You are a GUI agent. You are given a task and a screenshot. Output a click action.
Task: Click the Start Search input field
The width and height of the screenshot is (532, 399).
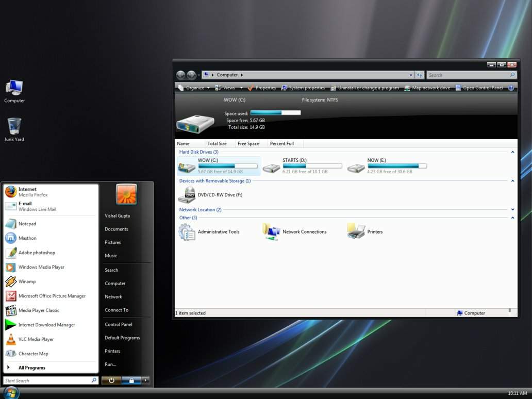click(51, 380)
